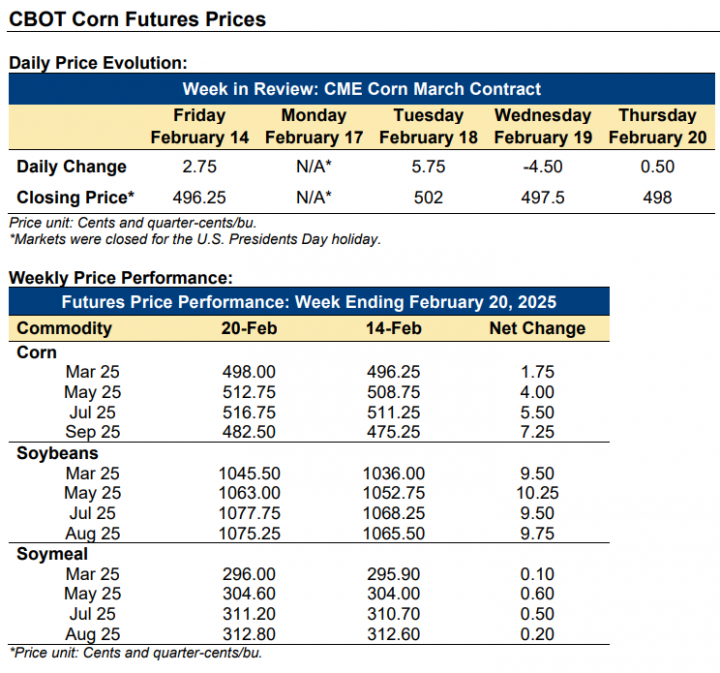720x673 pixels.
Task: Click Soybeans May 25 price 1063.00
Action: pyautogui.click(x=249, y=493)
